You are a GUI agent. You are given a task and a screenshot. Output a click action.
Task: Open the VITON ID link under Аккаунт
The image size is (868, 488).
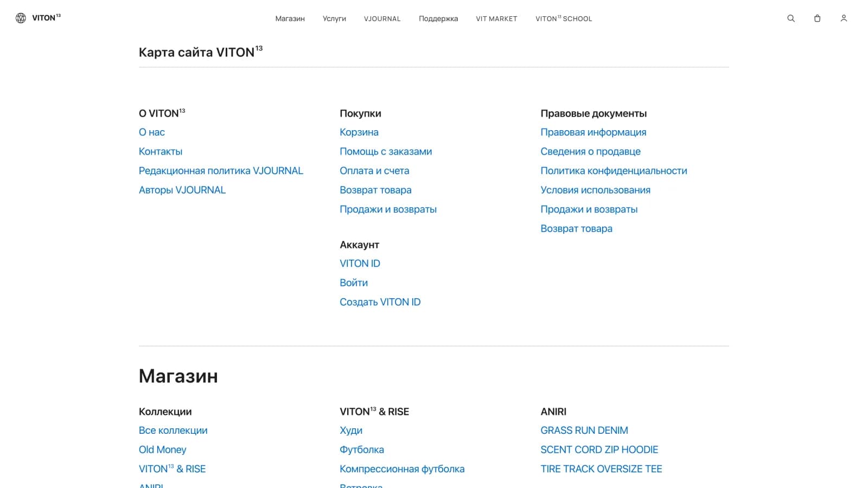tap(360, 264)
